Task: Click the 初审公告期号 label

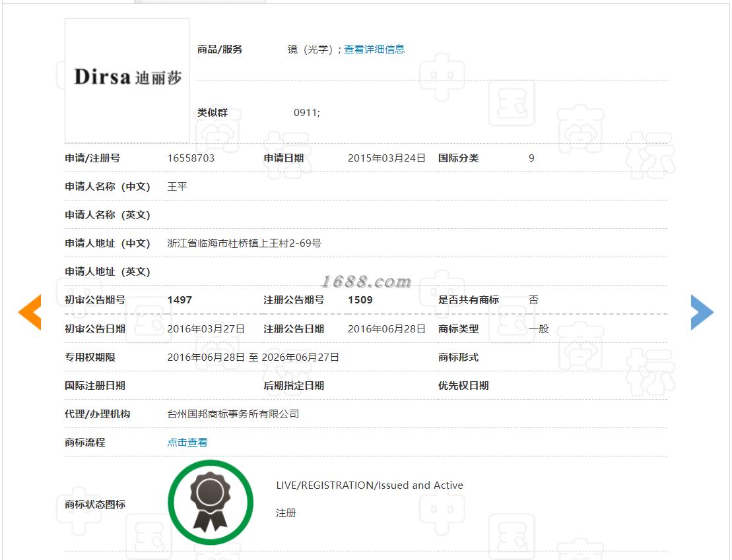Action: (95, 300)
